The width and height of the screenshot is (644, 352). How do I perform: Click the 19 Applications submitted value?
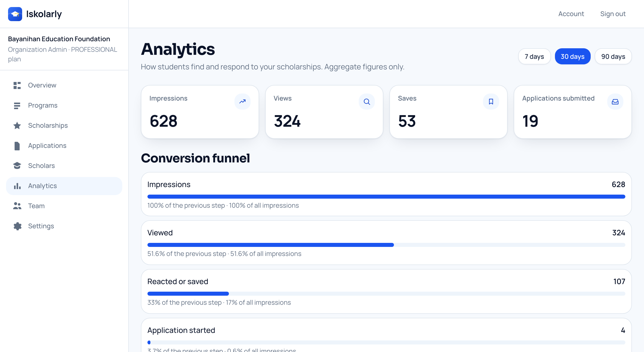(530, 121)
